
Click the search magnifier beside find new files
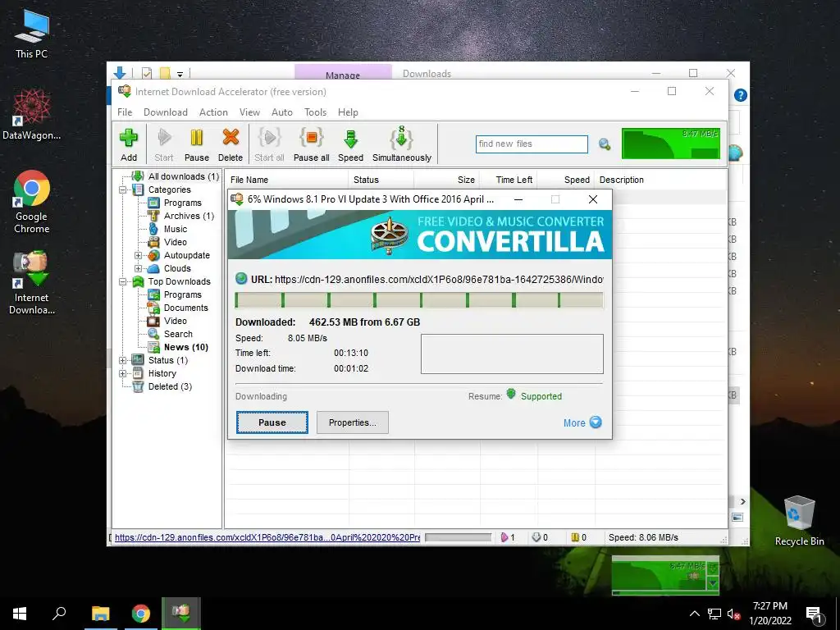[x=605, y=144]
